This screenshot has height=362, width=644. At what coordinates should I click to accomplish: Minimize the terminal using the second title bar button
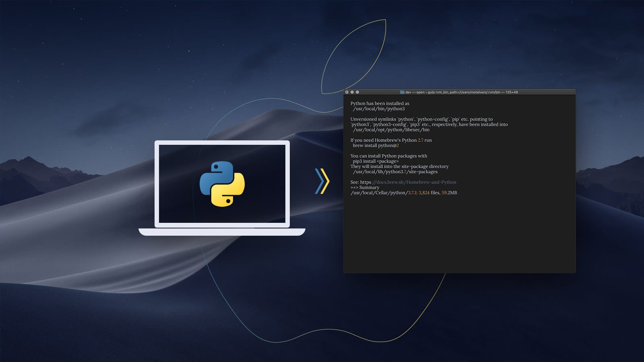pos(352,92)
